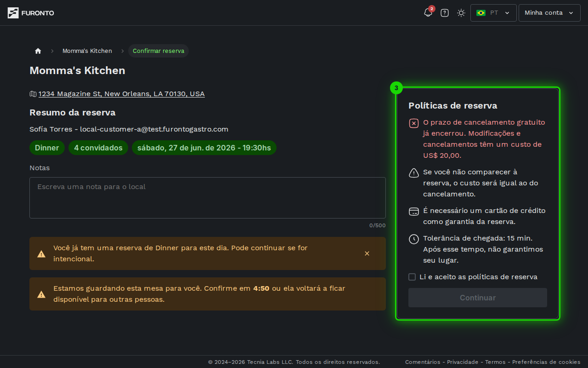
Task: Open the 1234 Magazine St address link
Action: pos(122,94)
